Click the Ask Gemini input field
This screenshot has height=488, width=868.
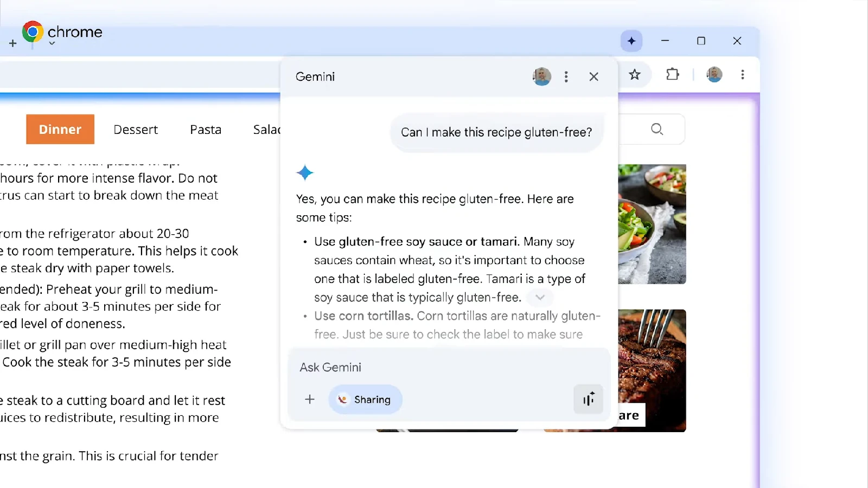coord(450,368)
